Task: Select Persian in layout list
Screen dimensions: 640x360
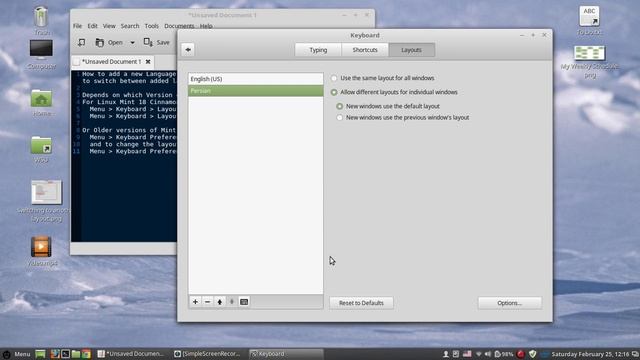Action: 256,91
